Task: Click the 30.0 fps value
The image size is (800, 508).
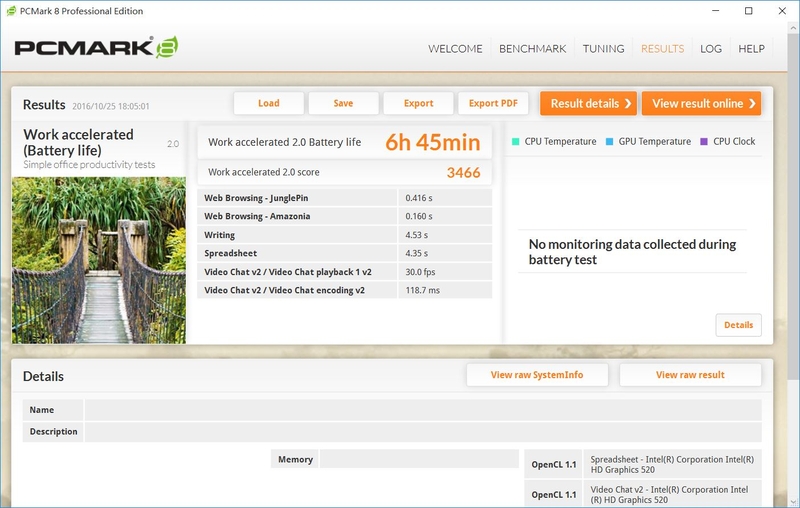Action: 420,272
